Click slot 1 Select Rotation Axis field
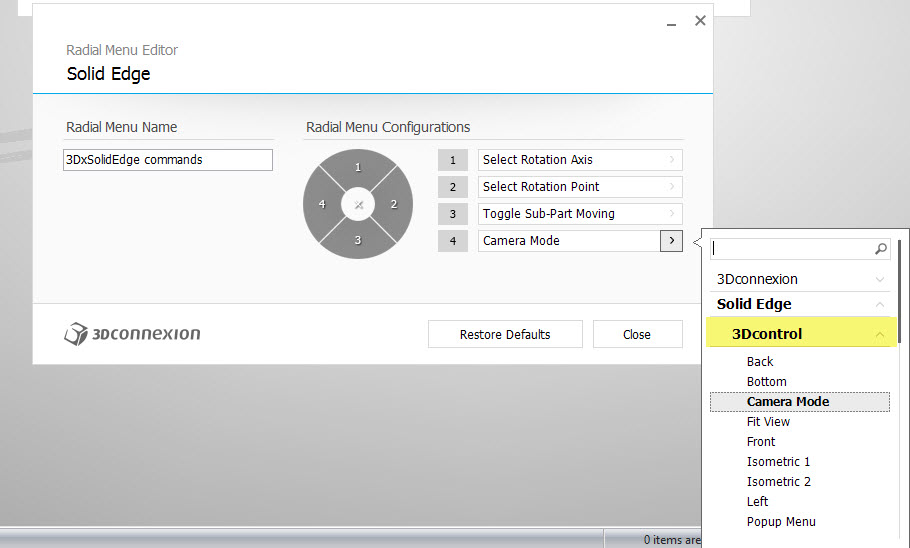Viewport: 910px width, 548px height. [x=580, y=160]
